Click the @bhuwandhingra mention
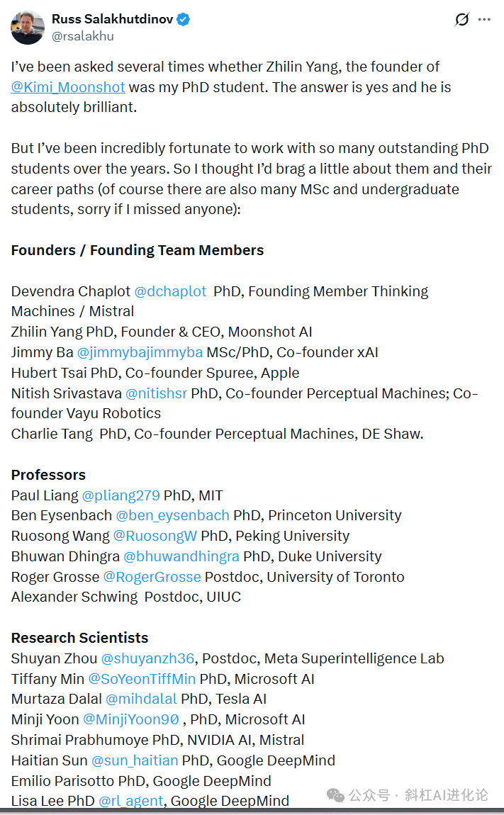504x815 pixels. click(181, 556)
